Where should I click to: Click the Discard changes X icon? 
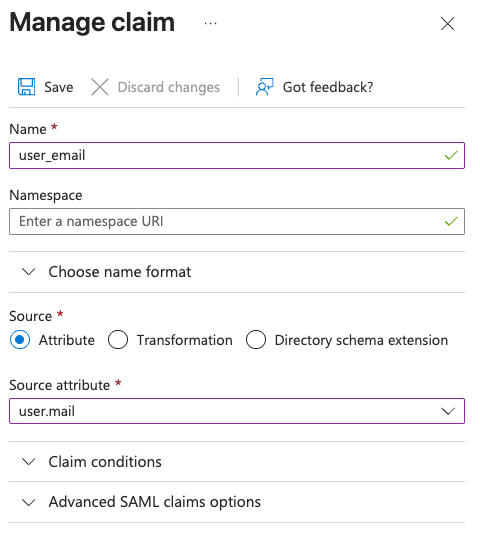pyautogui.click(x=100, y=87)
